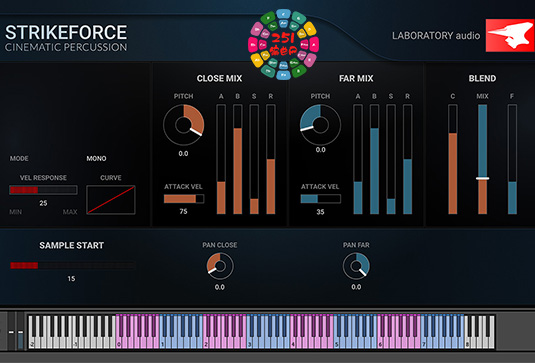Play the first blue key at octave 7

click(x=423, y=342)
